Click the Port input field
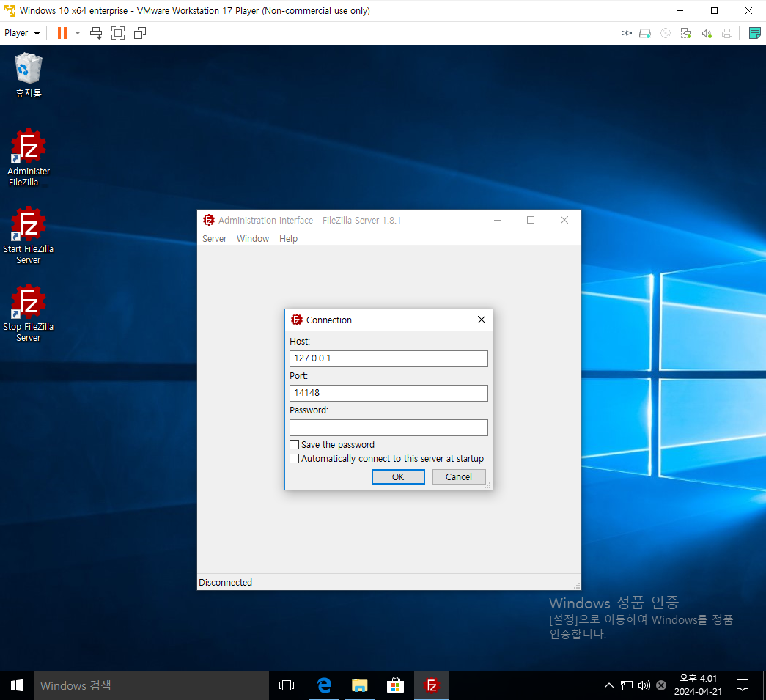 pos(388,393)
